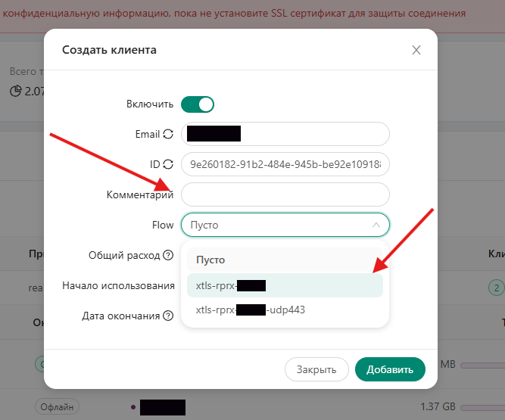Click the pie chart traffic icon
Viewport: 505px width, 420px height.
(x=15, y=91)
